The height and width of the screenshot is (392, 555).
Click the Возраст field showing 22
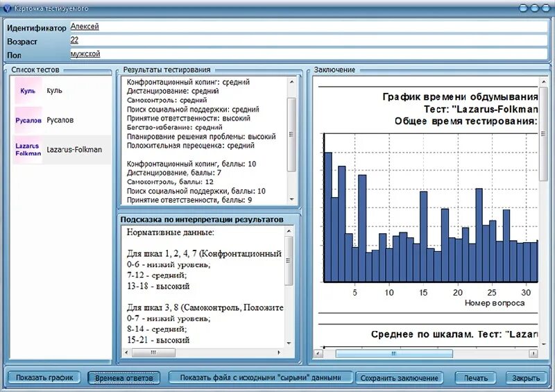[309, 40]
